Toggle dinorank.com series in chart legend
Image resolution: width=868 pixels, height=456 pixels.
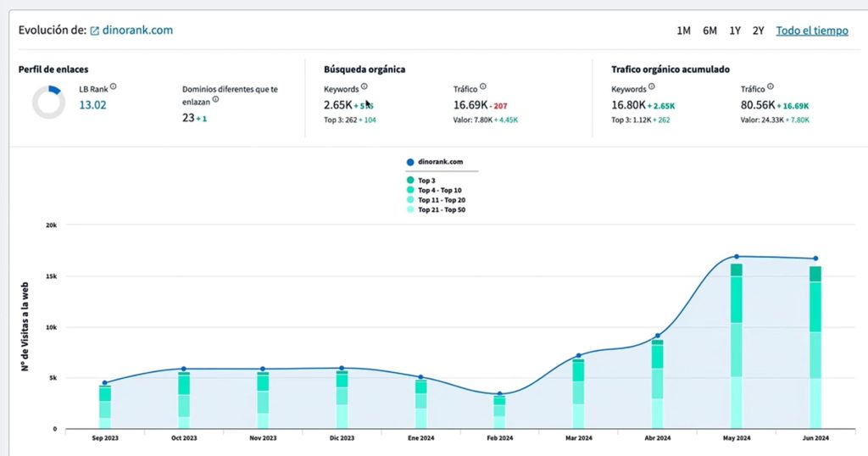[x=435, y=162]
